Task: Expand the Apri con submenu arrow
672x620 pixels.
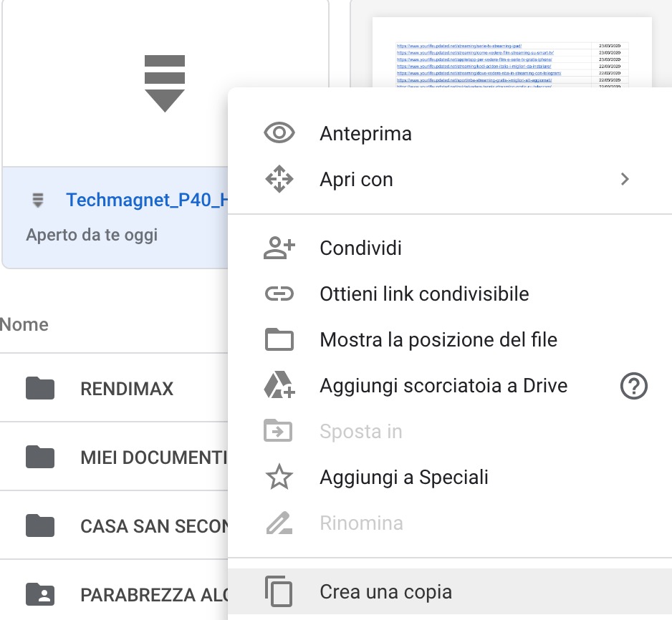Action: (x=625, y=180)
